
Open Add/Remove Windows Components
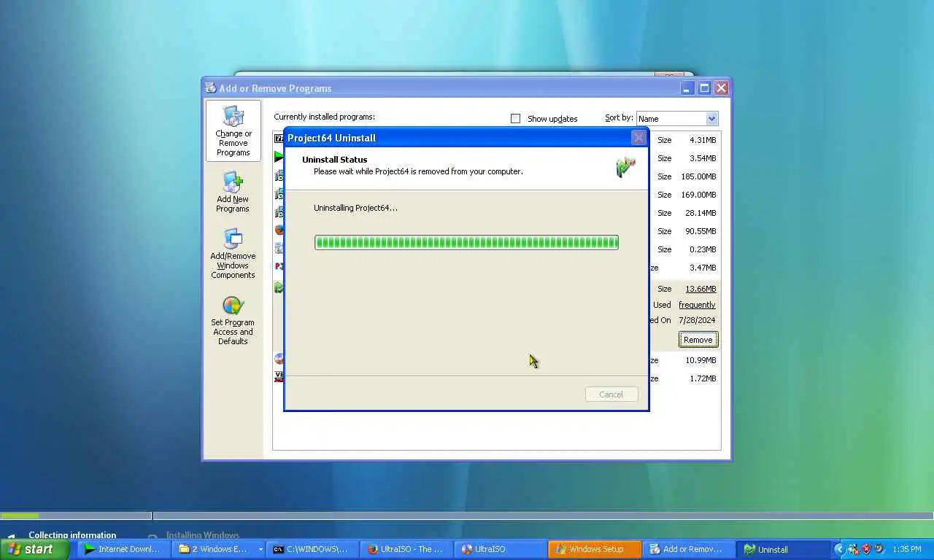point(233,253)
